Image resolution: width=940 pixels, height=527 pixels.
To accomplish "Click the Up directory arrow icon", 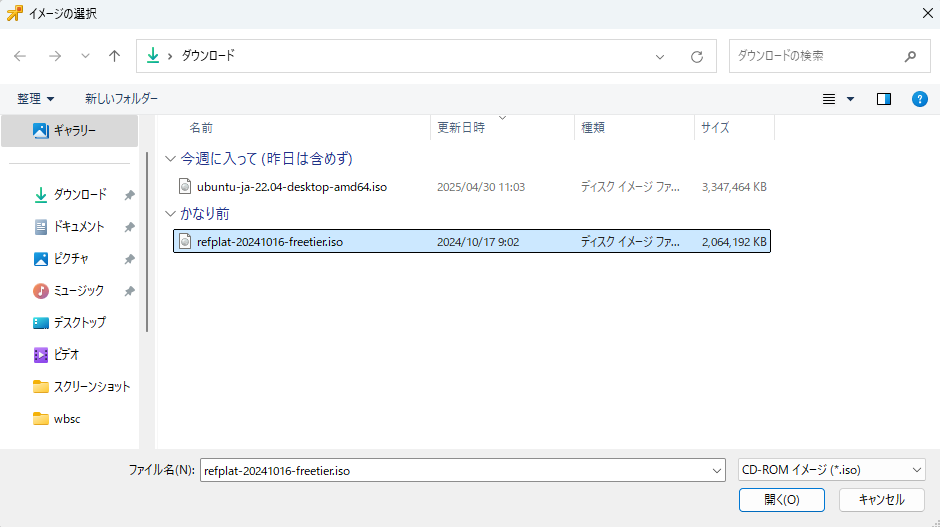I will (x=114, y=57).
